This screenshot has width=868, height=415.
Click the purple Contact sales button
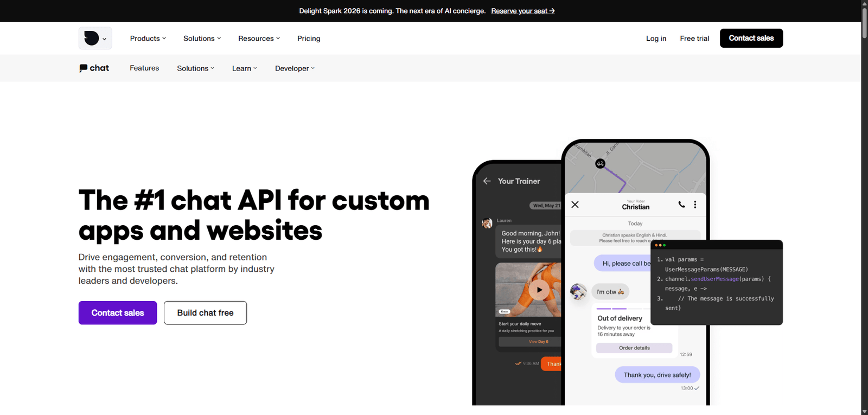[x=118, y=313]
